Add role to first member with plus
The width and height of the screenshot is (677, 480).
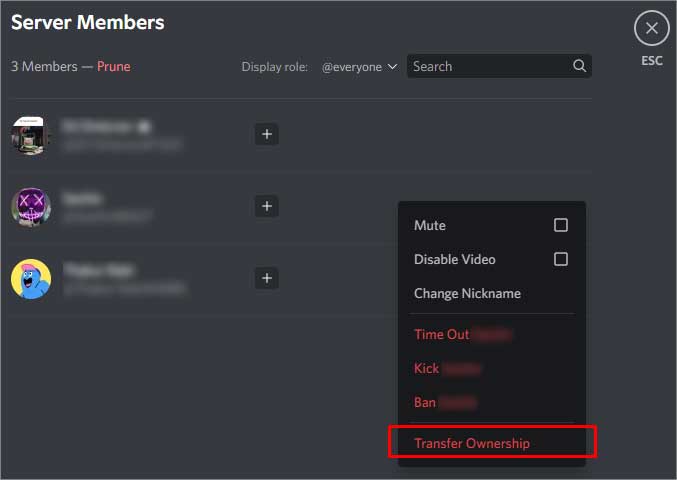click(267, 134)
